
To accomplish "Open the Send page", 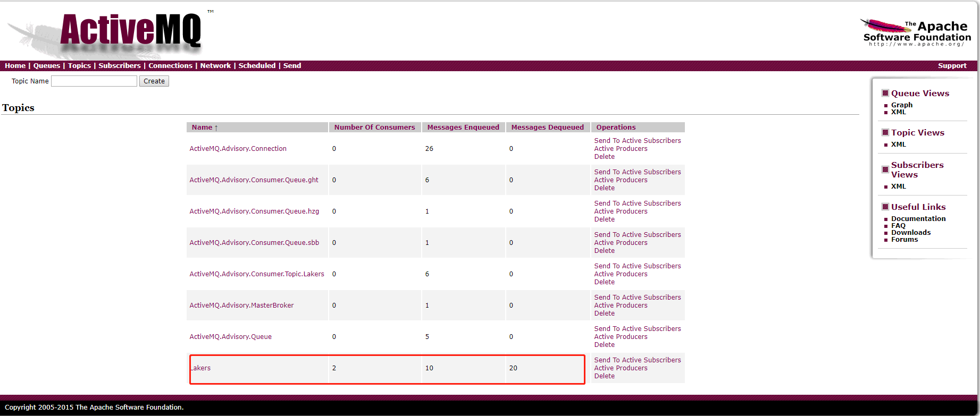I will (x=292, y=66).
